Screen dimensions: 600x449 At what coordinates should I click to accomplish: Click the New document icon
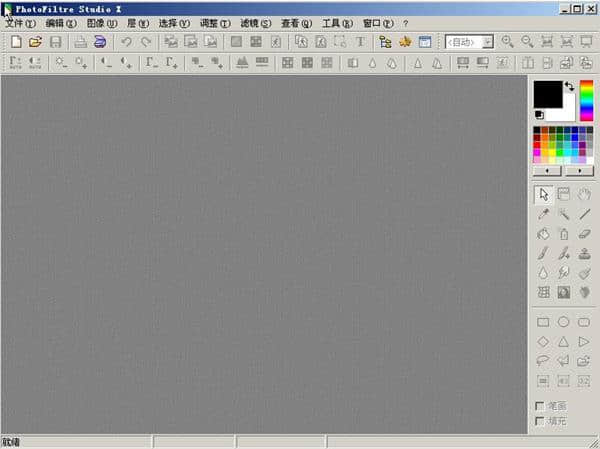click(x=15, y=42)
